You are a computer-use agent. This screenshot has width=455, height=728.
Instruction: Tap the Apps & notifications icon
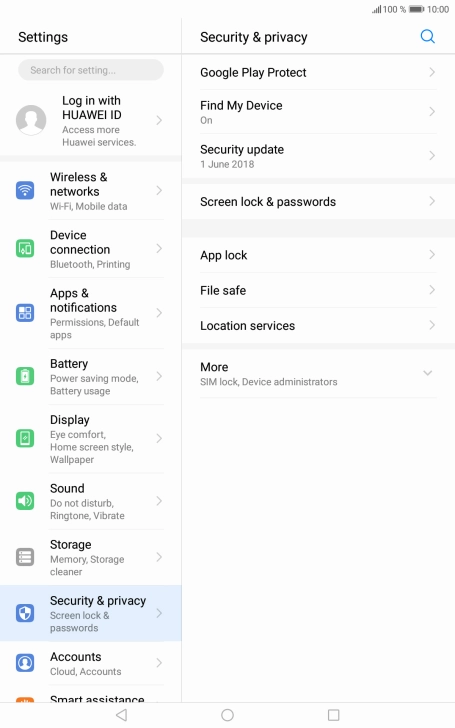pos(25,312)
